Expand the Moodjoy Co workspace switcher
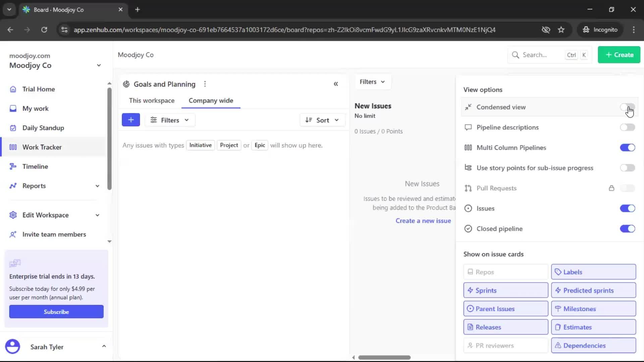Image resolution: width=644 pixels, height=362 pixels. tap(98, 65)
